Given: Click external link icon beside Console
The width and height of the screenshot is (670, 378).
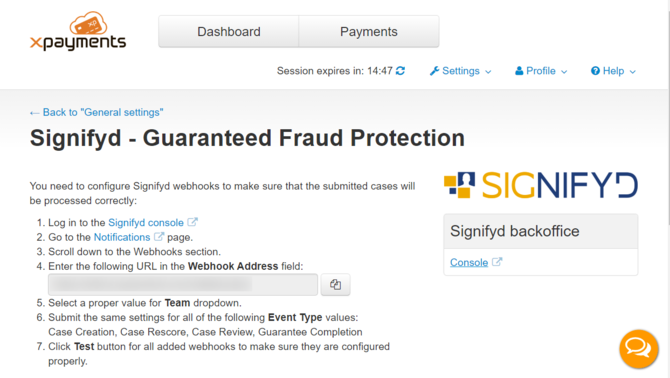Looking at the screenshot, I should point(497,262).
